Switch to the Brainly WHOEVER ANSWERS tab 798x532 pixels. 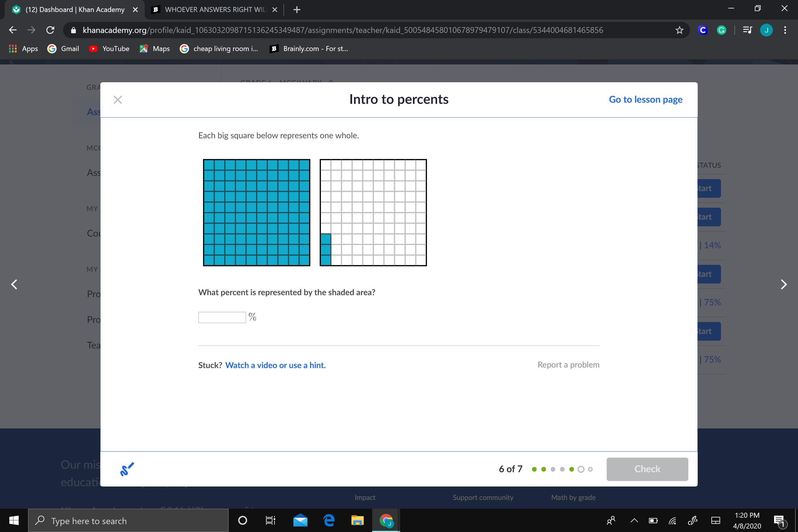[x=214, y=10]
